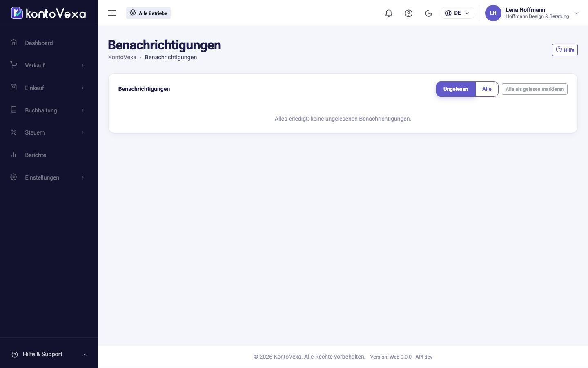
Task: Follow the KontoVexa breadcrumb link
Action: pos(122,57)
